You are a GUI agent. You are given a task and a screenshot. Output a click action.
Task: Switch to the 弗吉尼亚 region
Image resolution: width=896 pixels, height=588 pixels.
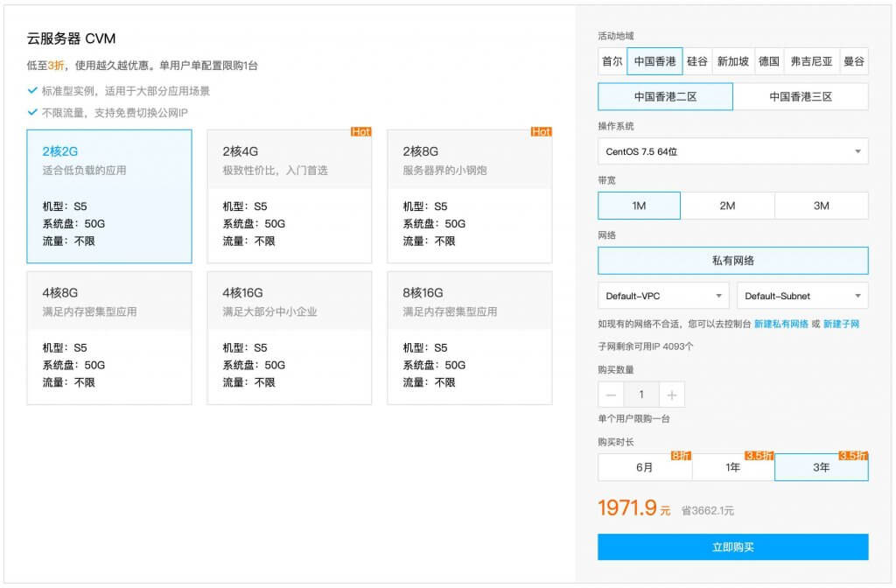(x=811, y=61)
